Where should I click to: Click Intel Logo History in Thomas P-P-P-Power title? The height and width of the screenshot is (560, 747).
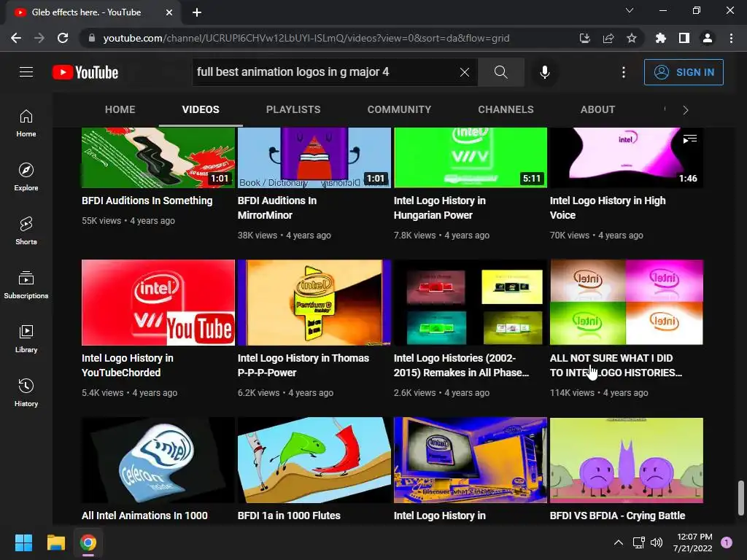(x=303, y=365)
